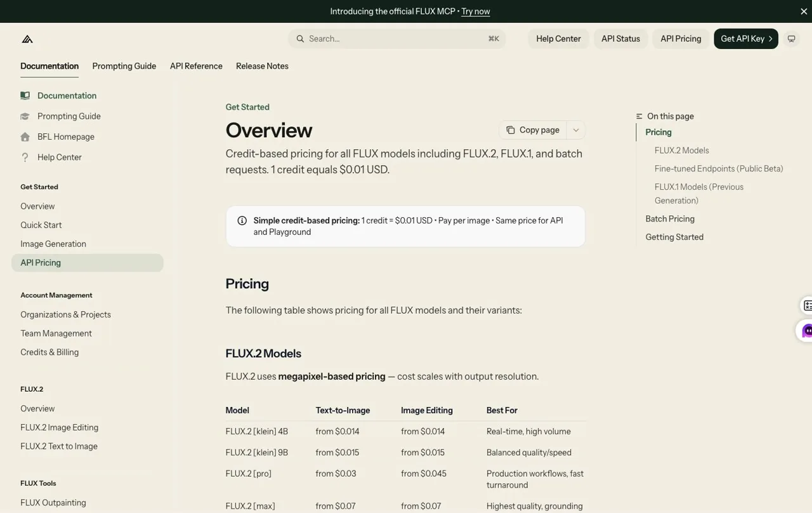
Task: Jump to FLUX.1 Models (Previous Generation) section
Action: 699,194
